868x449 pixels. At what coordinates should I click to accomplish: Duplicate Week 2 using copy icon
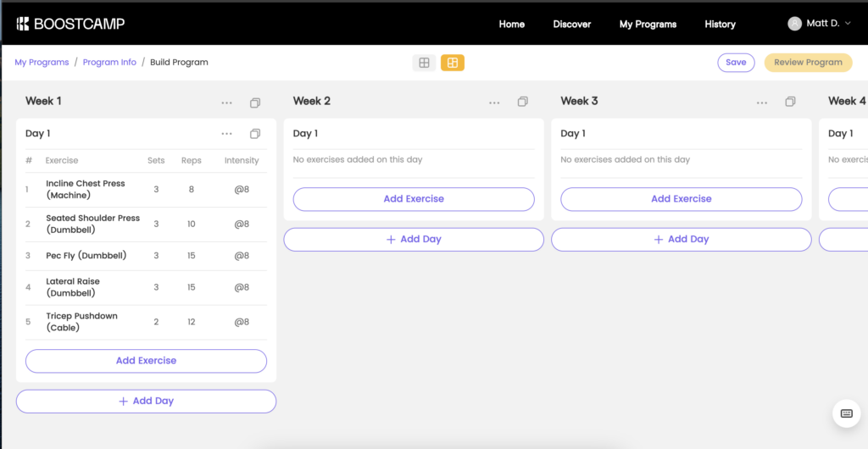(523, 102)
